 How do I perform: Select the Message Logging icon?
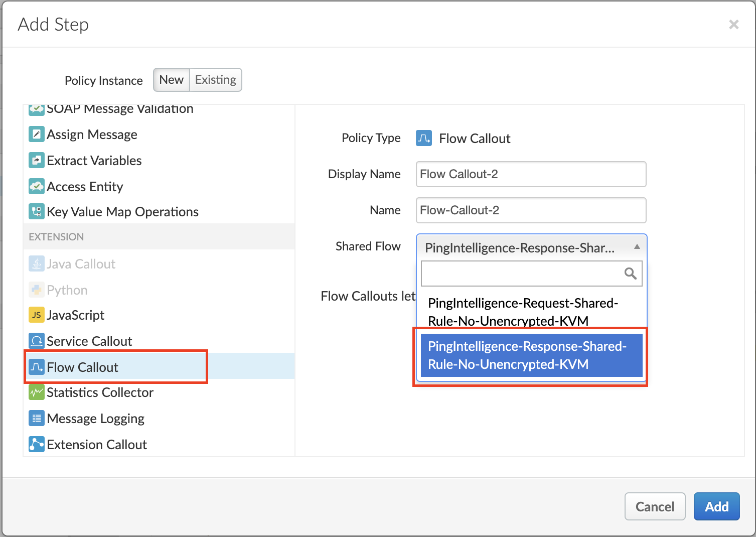pyautogui.click(x=36, y=419)
